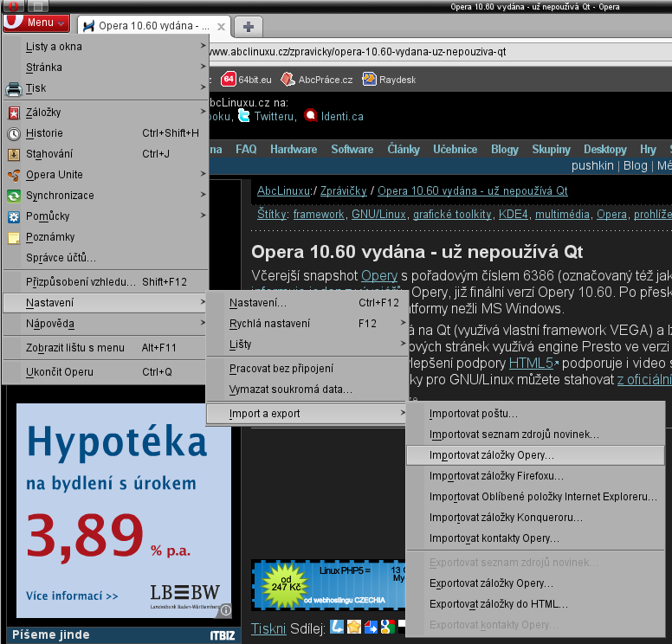
Task: Click the KDE4 tag link
Action: (513, 215)
